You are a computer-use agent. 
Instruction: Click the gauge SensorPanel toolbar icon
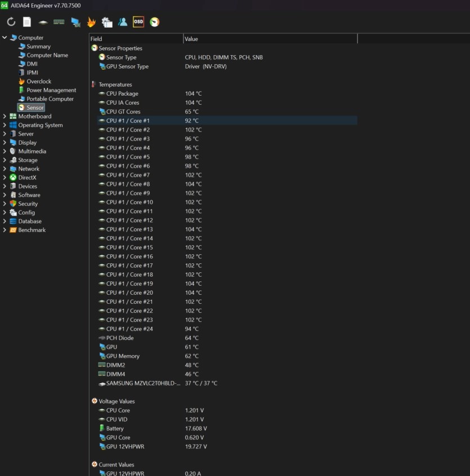click(x=154, y=22)
